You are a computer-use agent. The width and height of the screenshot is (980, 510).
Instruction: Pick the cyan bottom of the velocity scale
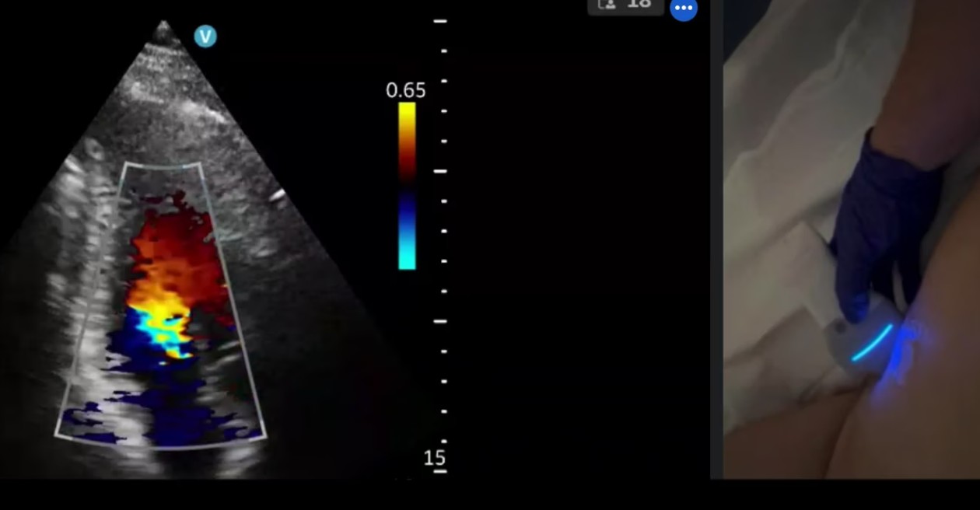click(407, 259)
